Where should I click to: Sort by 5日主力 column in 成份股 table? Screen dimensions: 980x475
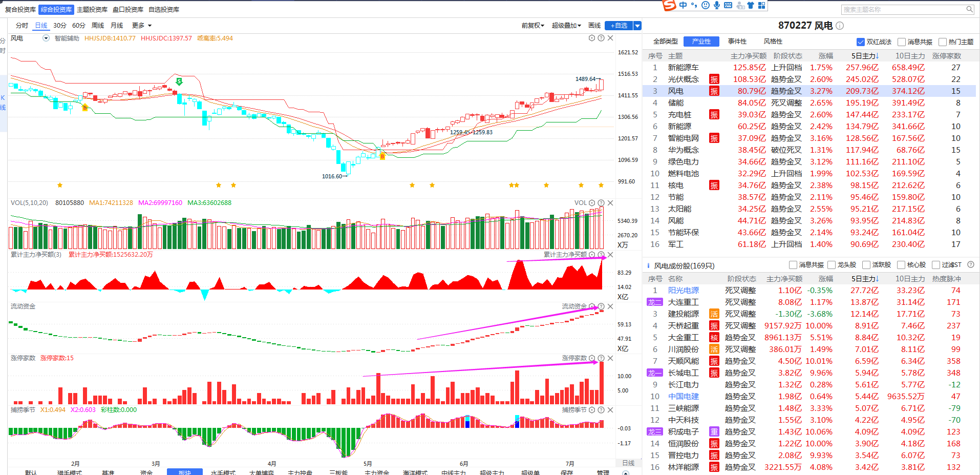coord(865,279)
